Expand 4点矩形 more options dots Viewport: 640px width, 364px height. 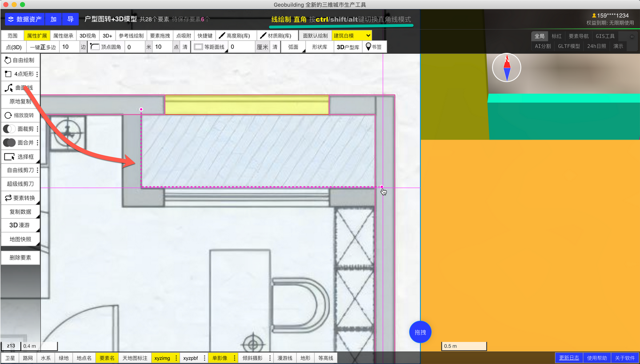point(37,74)
